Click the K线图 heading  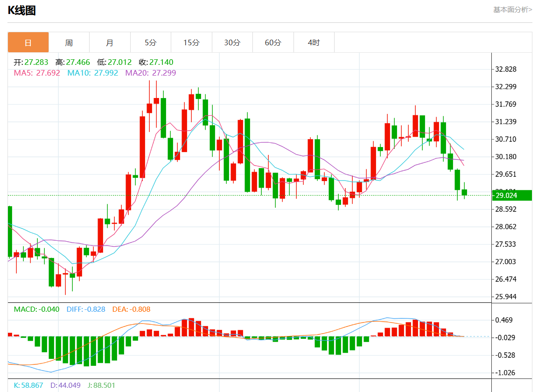click(21, 10)
